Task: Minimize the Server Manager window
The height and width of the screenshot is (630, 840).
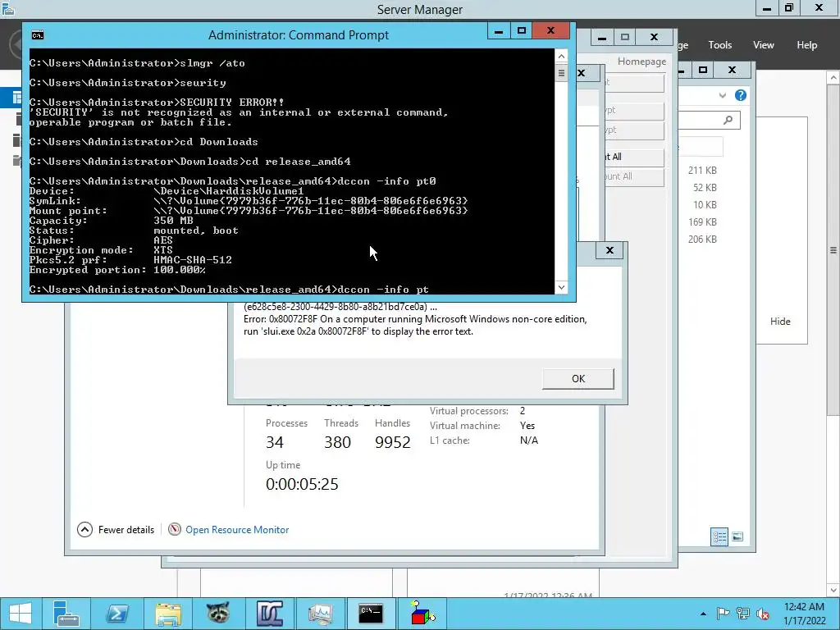Action: 767,8
